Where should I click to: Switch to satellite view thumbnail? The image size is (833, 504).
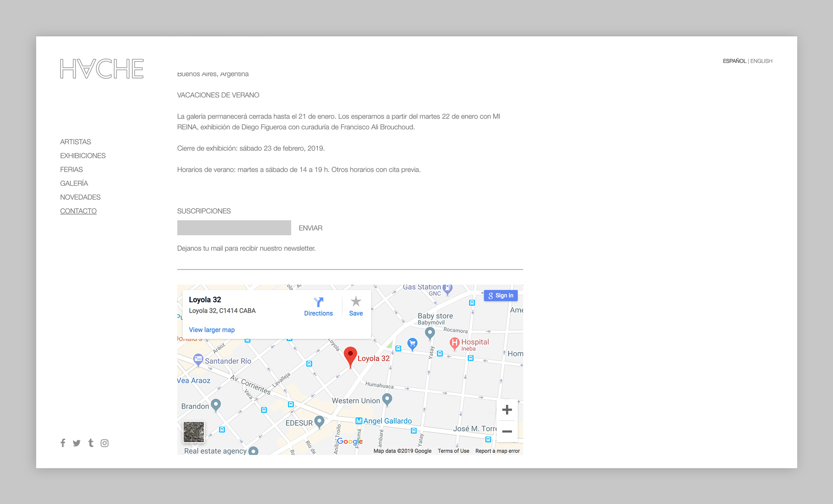[194, 432]
